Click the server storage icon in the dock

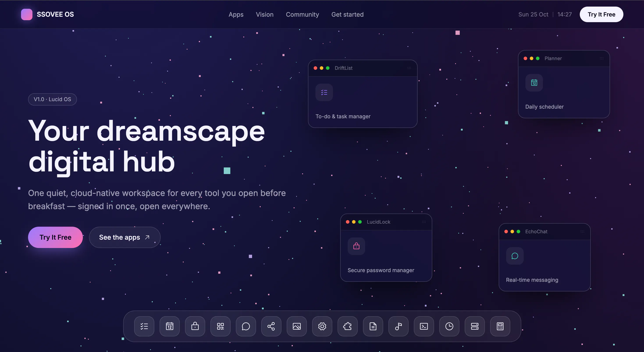pyautogui.click(x=475, y=326)
